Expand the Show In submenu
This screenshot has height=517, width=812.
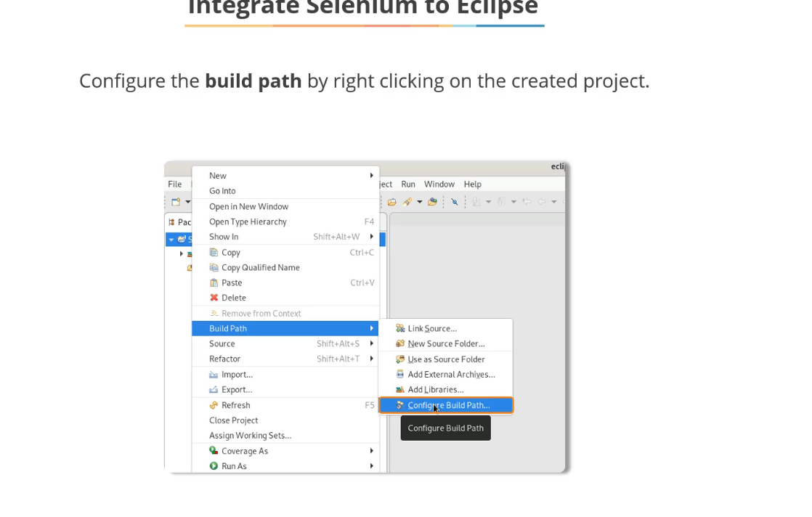[285, 237]
